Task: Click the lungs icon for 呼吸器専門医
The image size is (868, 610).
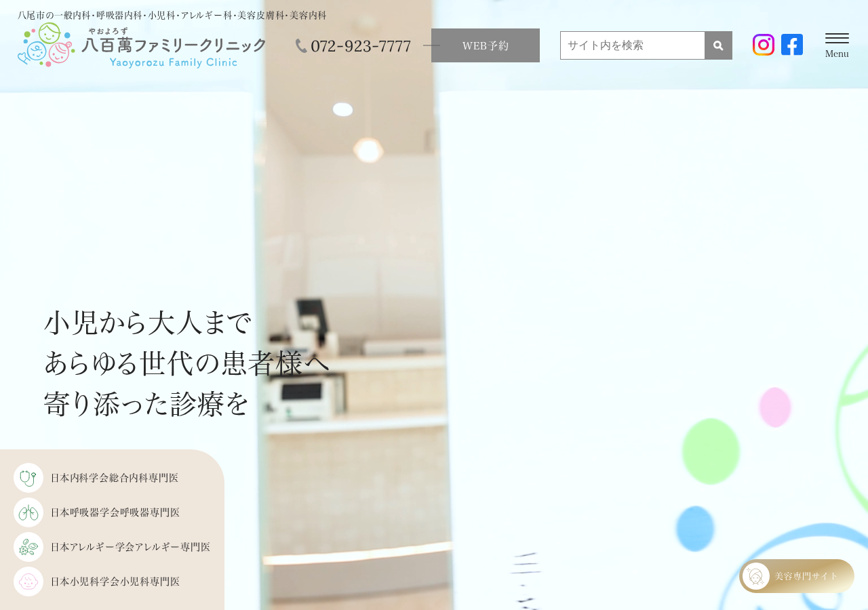Action: tap(28, 512)
